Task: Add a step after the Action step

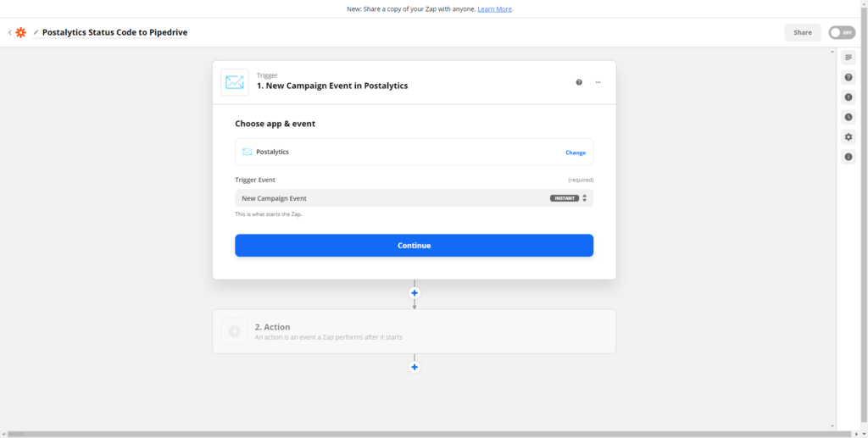Action: pos(414,367)
